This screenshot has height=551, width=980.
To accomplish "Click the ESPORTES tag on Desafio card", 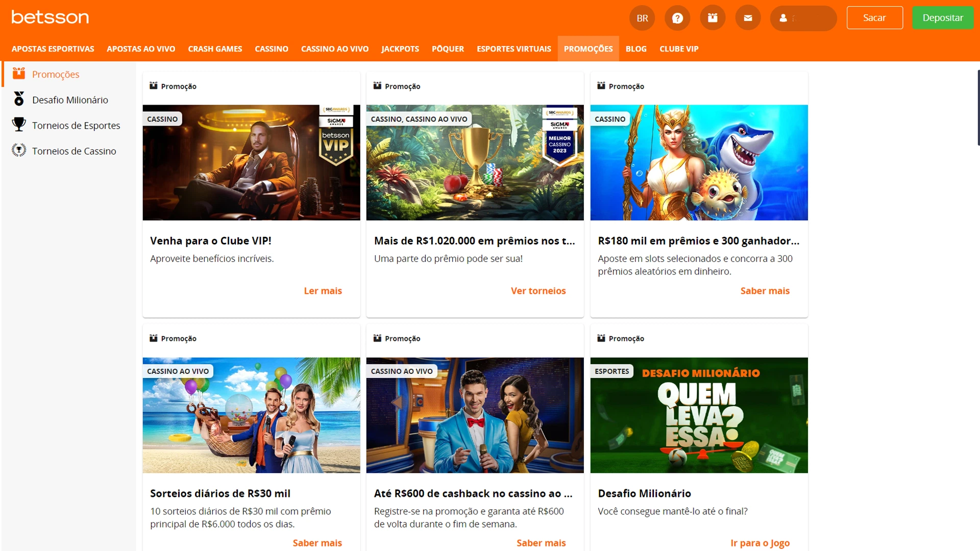I will tap(611, 371).
